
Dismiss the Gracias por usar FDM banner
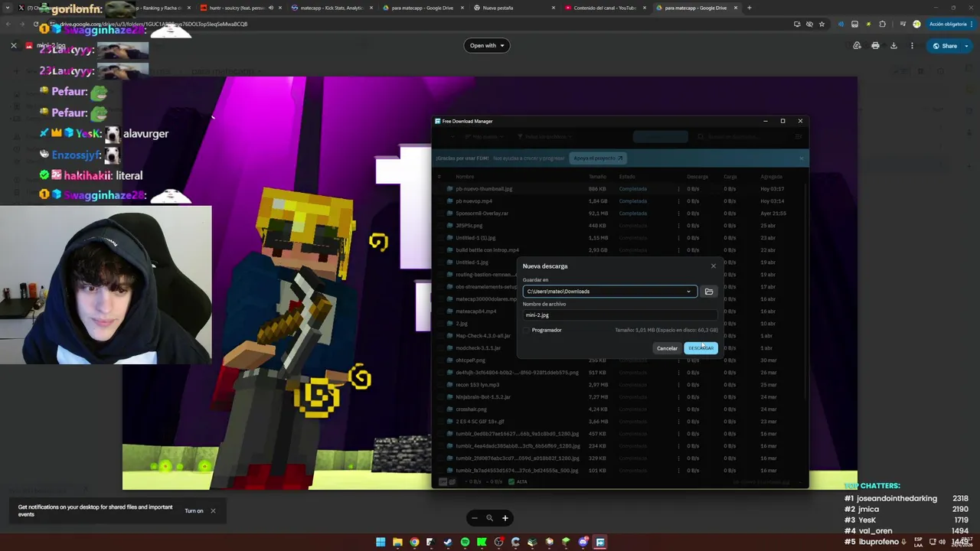(801, 158)
